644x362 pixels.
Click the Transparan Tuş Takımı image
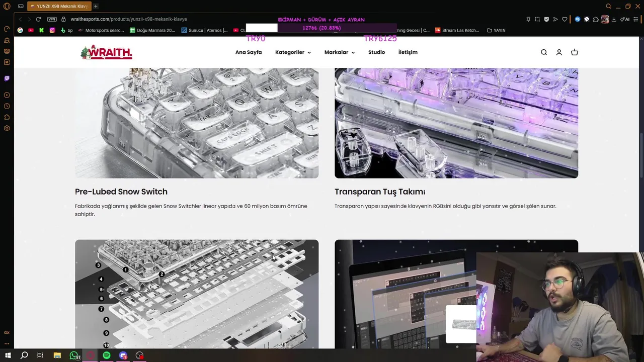pos(456,123)
